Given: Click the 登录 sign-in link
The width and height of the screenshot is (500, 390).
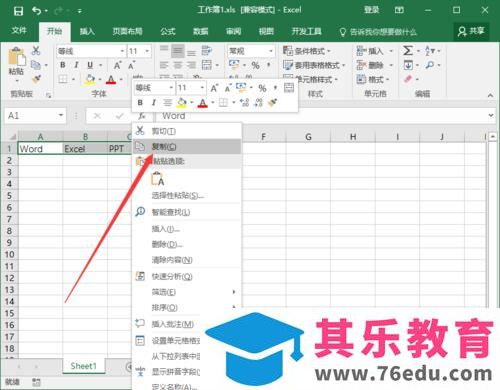Looking at the screenshot, I should (x=371, y=10).
